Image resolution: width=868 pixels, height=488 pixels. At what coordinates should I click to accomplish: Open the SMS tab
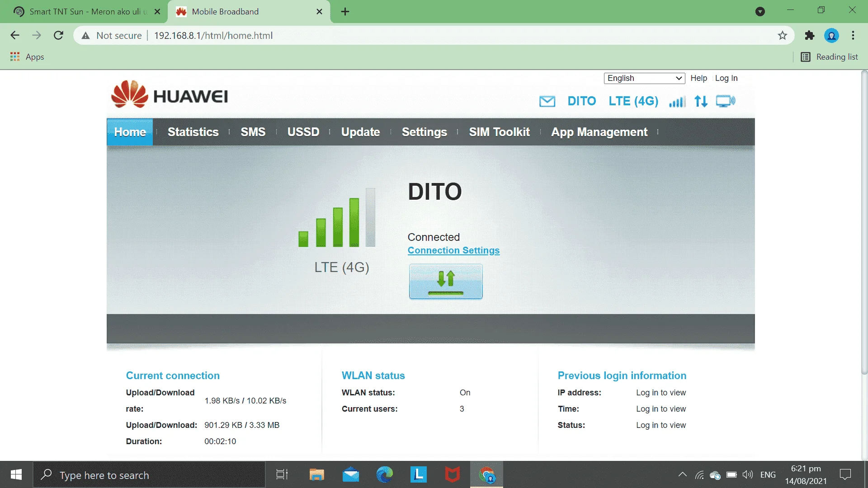[253, 132]
